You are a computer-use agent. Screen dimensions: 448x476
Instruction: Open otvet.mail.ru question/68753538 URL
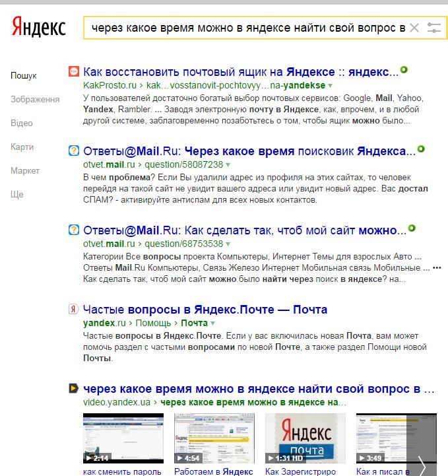(x=153, y=244)
